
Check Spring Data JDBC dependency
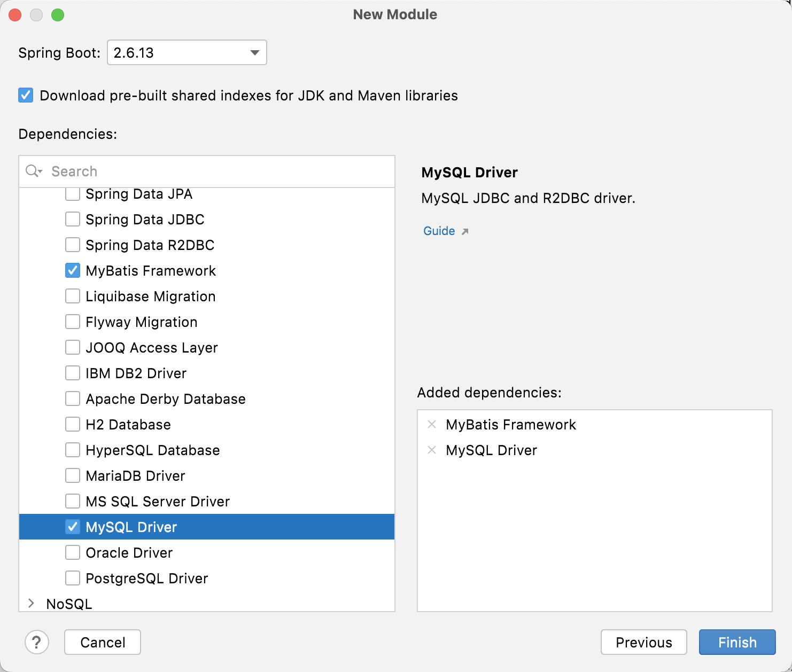[x=73, y=219]
